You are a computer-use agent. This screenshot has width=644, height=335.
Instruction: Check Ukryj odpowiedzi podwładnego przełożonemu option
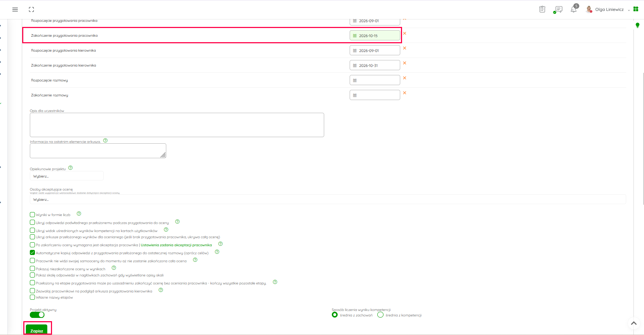click(x=32, y=223)
